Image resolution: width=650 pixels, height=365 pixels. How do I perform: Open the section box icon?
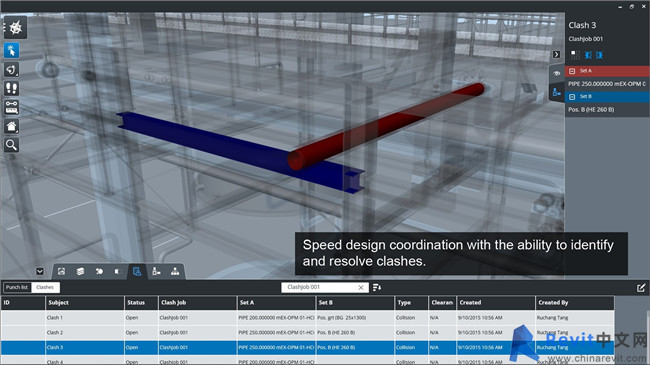[x=118, y=271]
